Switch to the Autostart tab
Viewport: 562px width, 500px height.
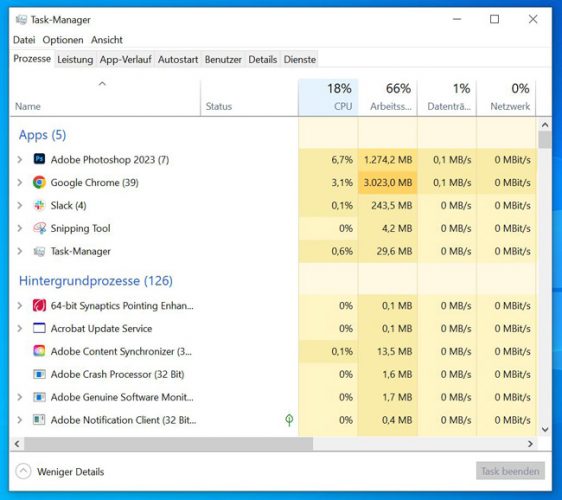(178, 59)
